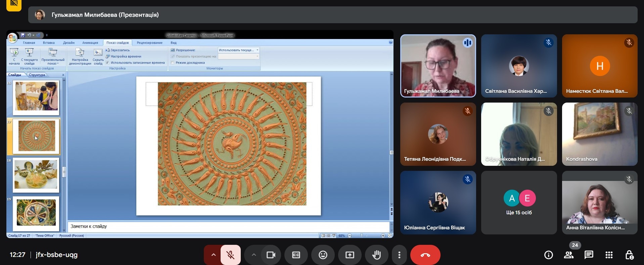The width and height of the screenshot is (644, 265).
Task: Toggle closed captions button
Action: pyautogui.click(x=296, y=255)
